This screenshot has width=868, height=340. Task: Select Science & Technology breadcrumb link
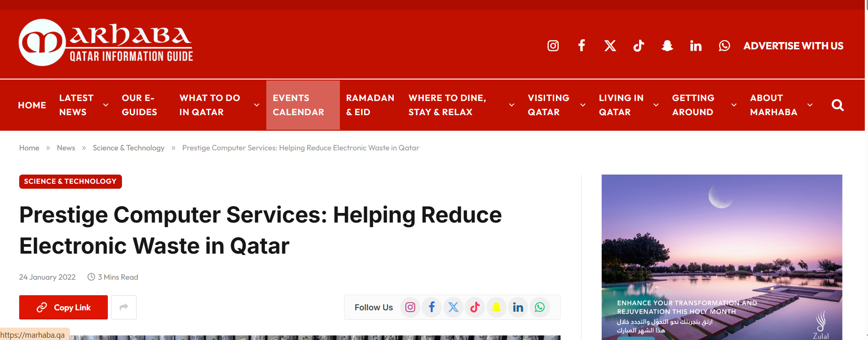point(128,148)
